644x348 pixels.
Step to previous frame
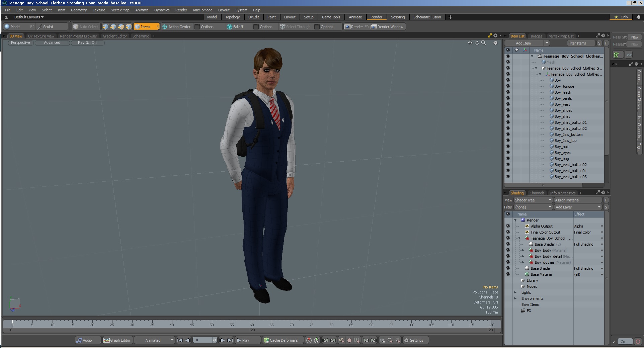188,340
